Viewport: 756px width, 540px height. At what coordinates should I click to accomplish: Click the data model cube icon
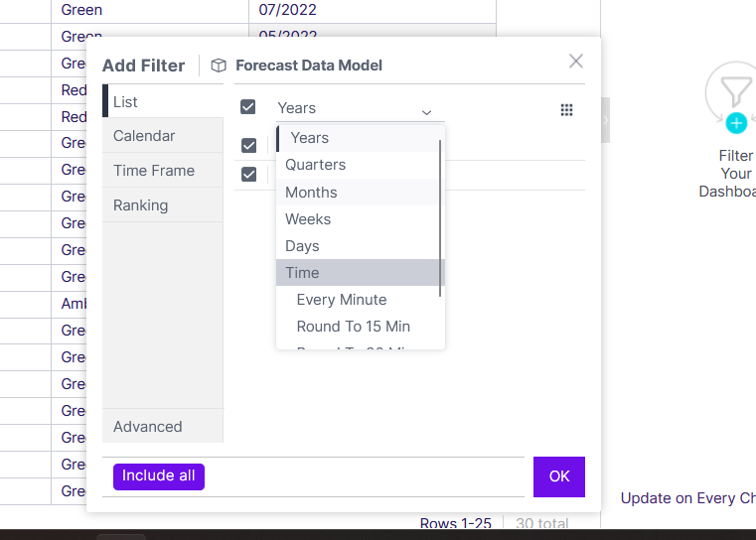coord(219,66)
